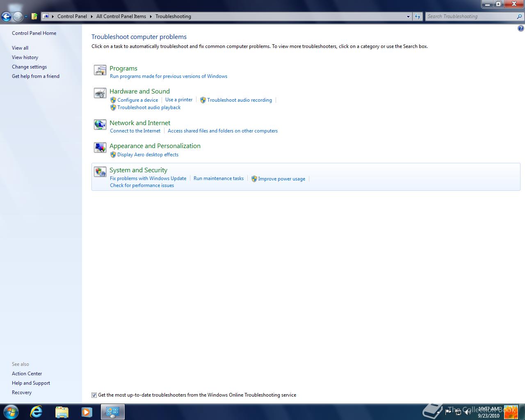Click the blue Help question mark icon
This screenshot has width=525, height=420.
520,28
